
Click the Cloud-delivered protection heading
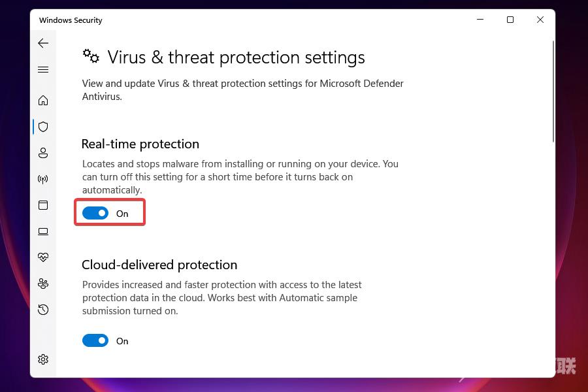pos(159,265)
